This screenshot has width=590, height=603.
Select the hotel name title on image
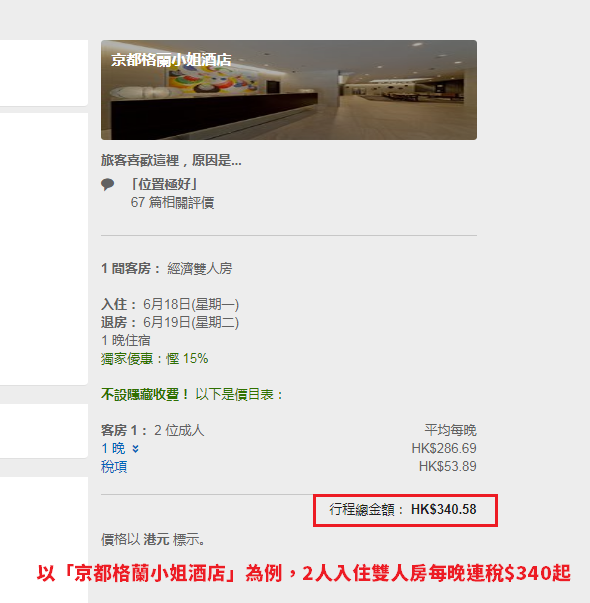click(x=171, y=60)
